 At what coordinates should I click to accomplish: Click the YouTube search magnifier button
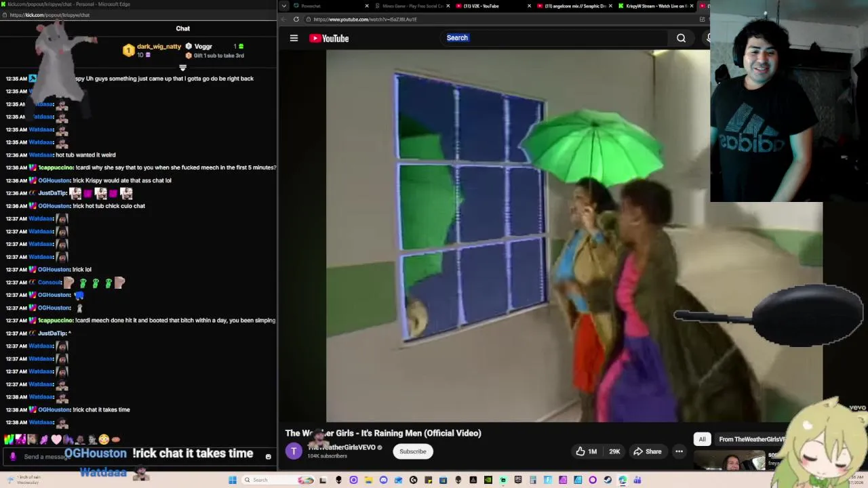click(x=681, y=38)
